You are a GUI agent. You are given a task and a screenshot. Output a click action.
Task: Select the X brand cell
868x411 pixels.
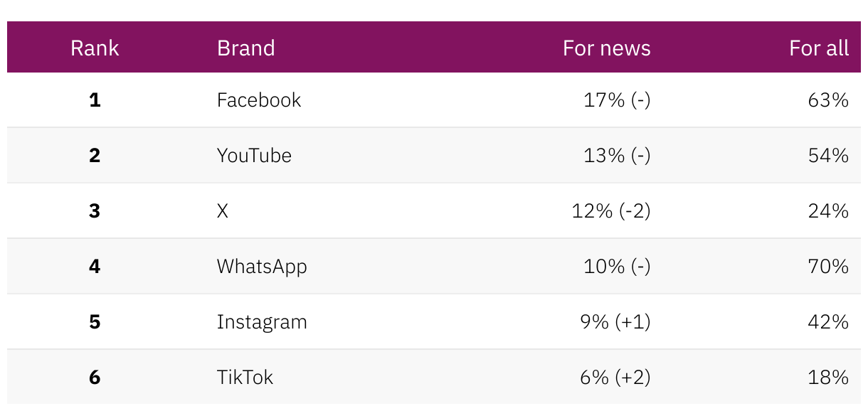pyautogui.click(x=223, y=211)
